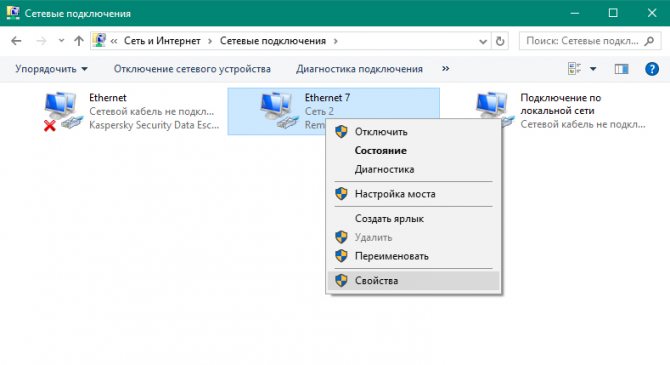Click the address bar location icon
The height and width of the screenshot is (365, 670).
click(x=99, y=41)
